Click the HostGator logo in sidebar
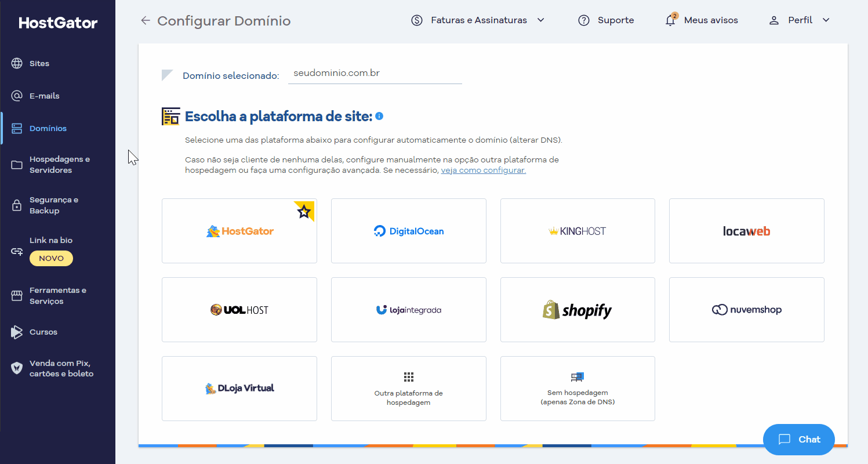The height and width of the screenshot is (464, 868). (58, 23)
